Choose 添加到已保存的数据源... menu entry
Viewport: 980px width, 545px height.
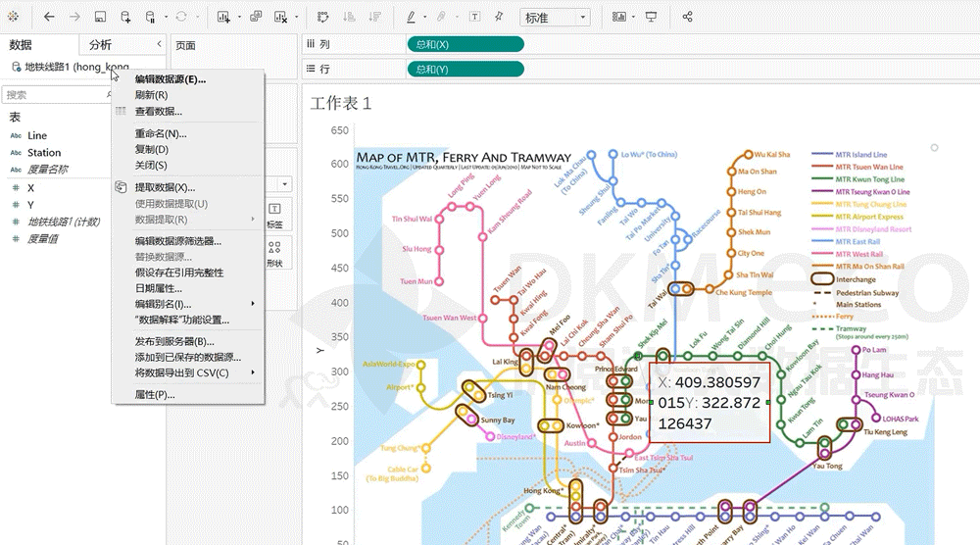tap(187, 357)
